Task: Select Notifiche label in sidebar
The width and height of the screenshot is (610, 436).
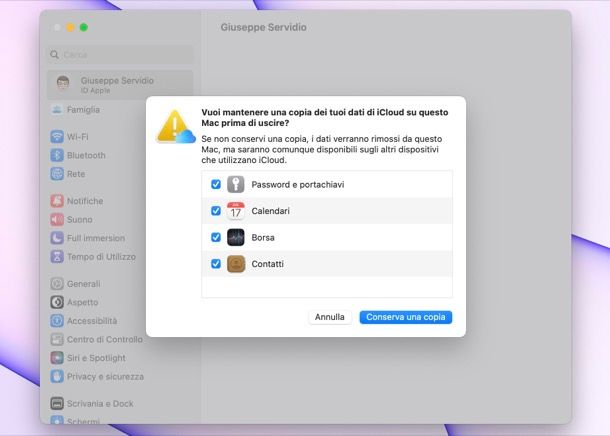Action: (85, 201)
